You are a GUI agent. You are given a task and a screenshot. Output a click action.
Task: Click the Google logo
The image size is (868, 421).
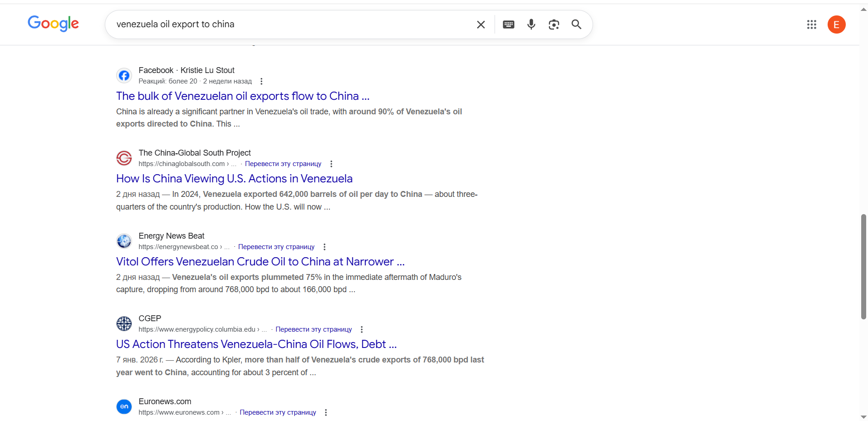coord(53,24)
